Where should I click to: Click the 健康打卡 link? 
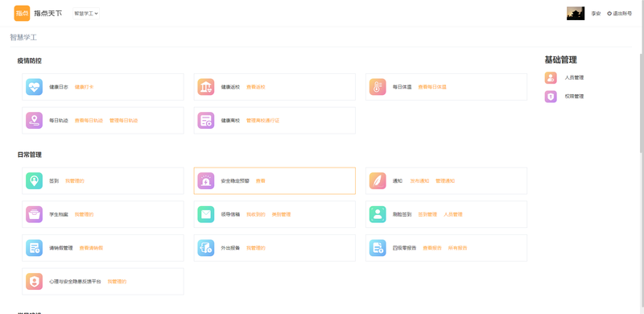[85, 87]
